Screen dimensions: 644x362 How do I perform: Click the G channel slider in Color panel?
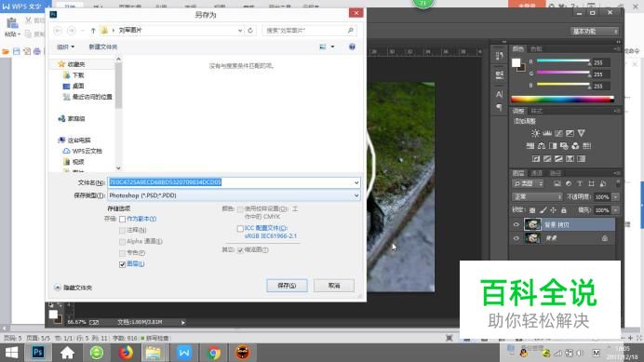(x=563, y=73)
